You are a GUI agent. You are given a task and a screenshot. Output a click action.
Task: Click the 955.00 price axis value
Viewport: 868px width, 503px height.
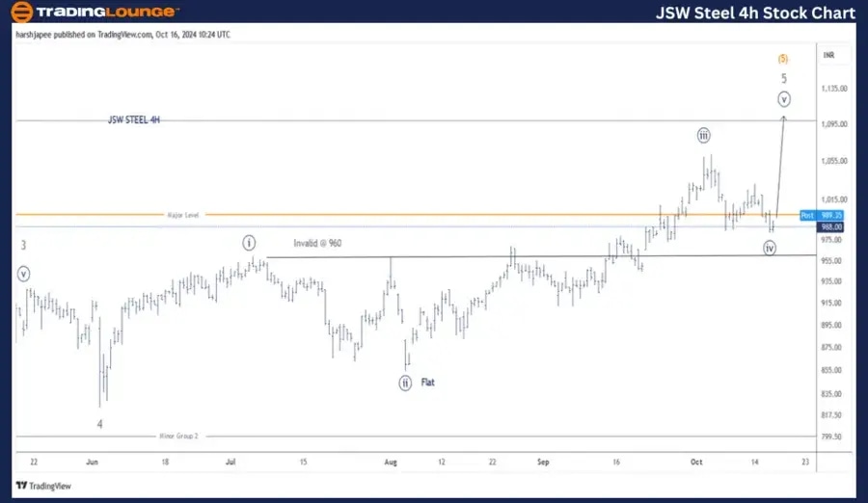click(831, 260)
